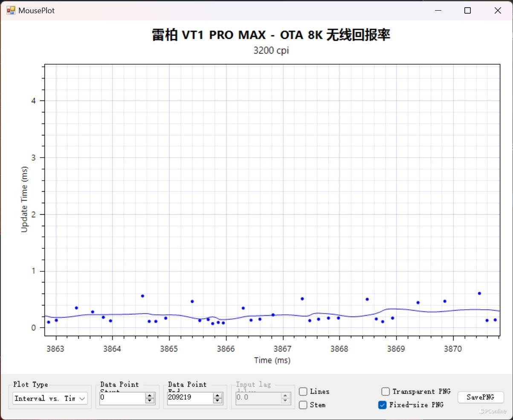Image resolution: width=513 pixels, height=420 pixels.
Task: Click the MousePlot title text
Action: pyautogui.click(x=36, y=11)
